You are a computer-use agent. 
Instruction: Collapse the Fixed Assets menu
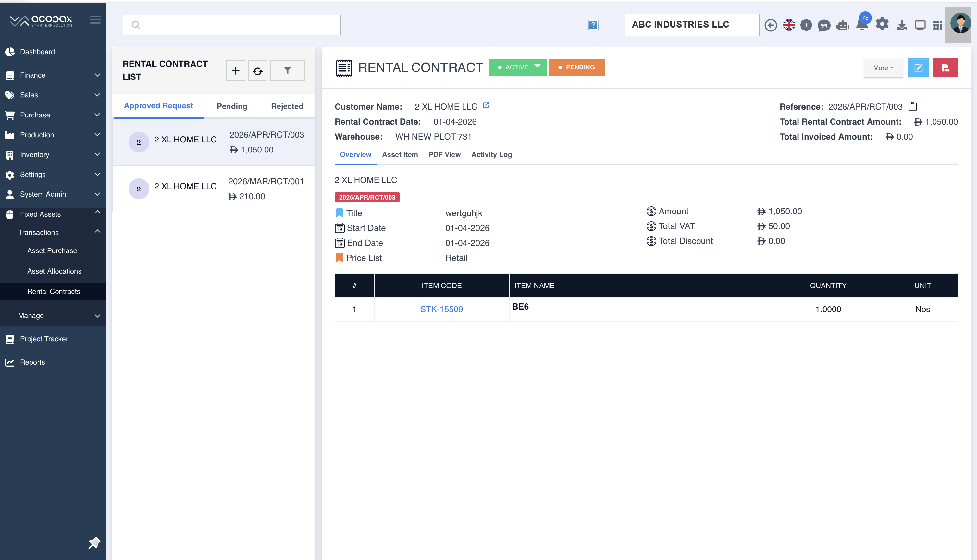click(x=53, y=214)
